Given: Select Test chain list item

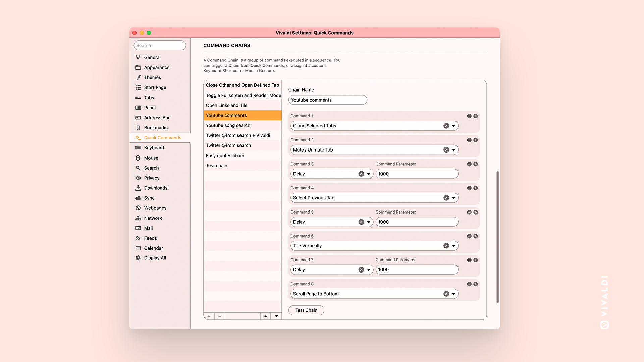Looking at the screenshot, I should click(243, 166).
